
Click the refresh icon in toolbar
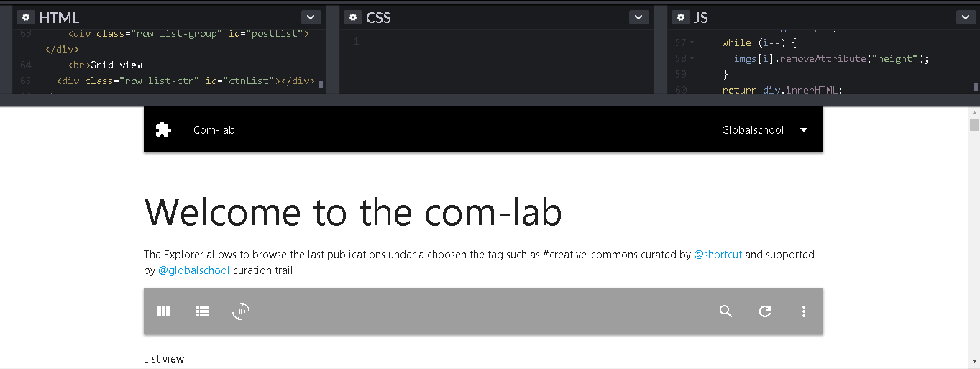pos(765,311)
